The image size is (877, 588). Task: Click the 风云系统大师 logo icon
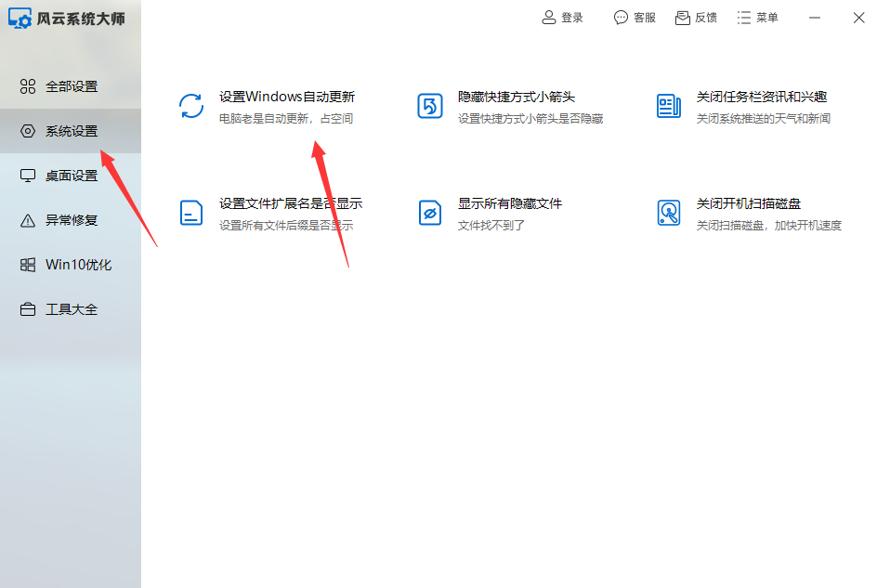20,18
